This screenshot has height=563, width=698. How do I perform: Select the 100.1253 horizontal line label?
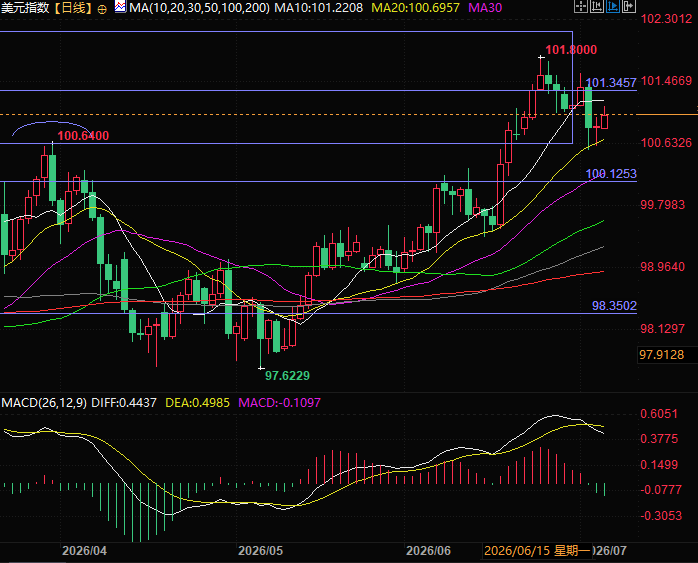(611, 174)
